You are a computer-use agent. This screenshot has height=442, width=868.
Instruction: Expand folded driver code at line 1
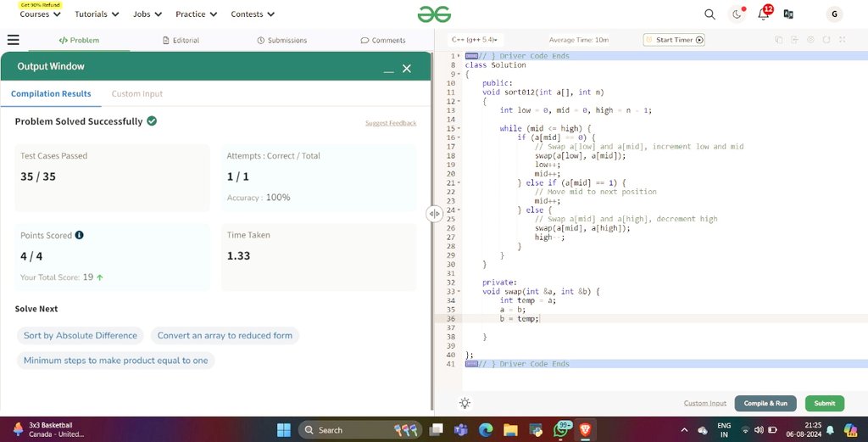tap(459, 56)
